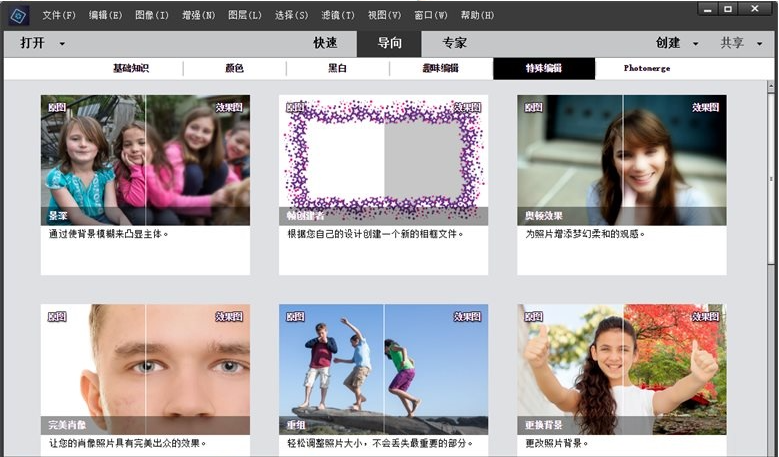Select the 导向 mode tab
779x457 pixels.
(x=389, y=44)
